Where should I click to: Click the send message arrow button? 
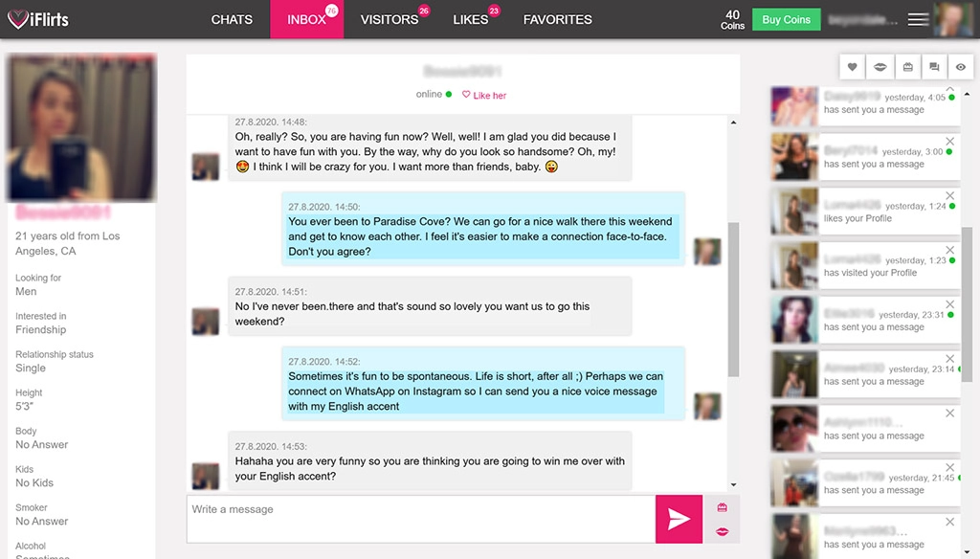679,519
